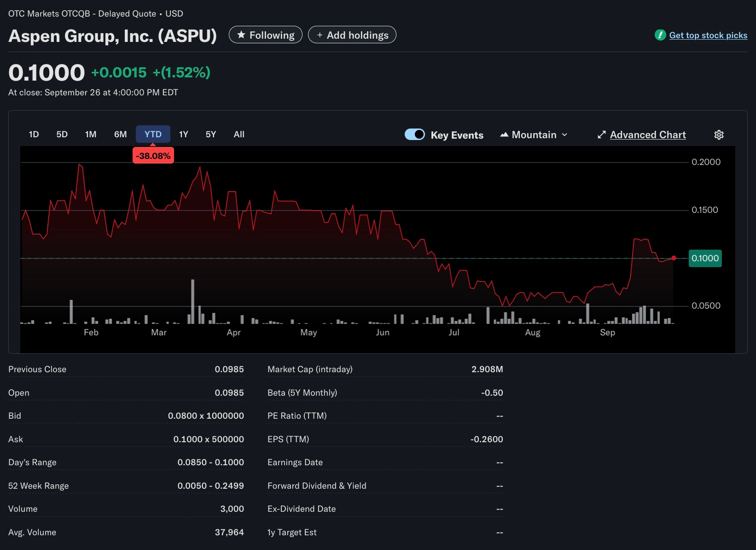Select the All time range tab
This screenshot has width=756, height=550.
[239, 134]
